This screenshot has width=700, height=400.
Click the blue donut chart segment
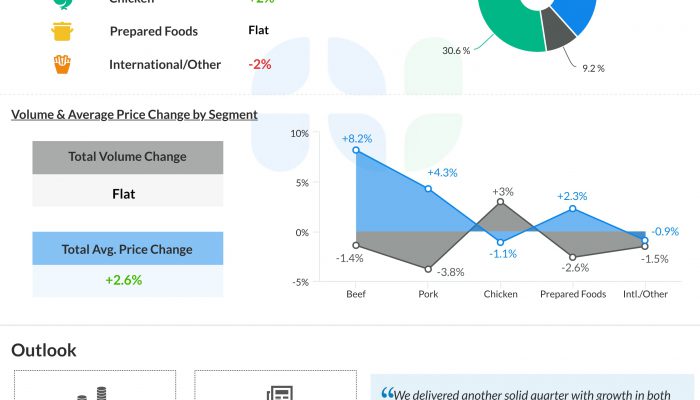(x=578, y=10)
